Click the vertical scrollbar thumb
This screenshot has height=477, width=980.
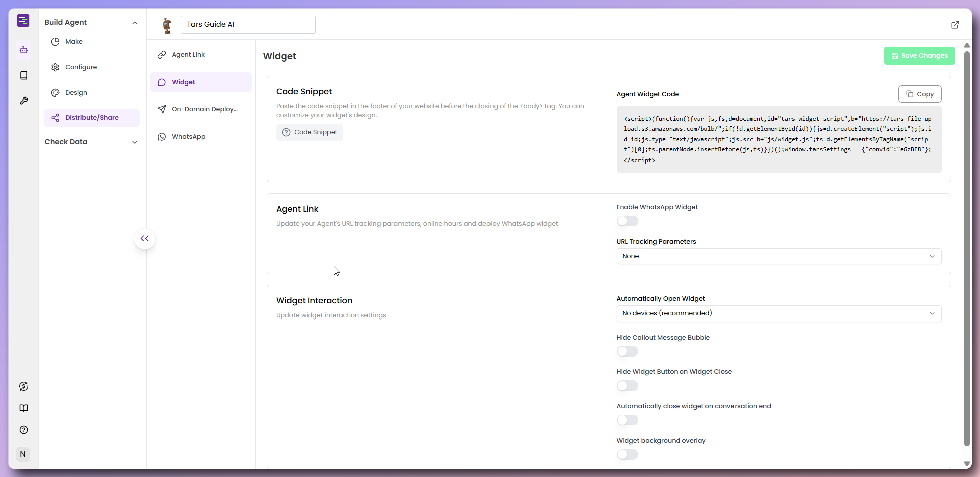[967, 248]
